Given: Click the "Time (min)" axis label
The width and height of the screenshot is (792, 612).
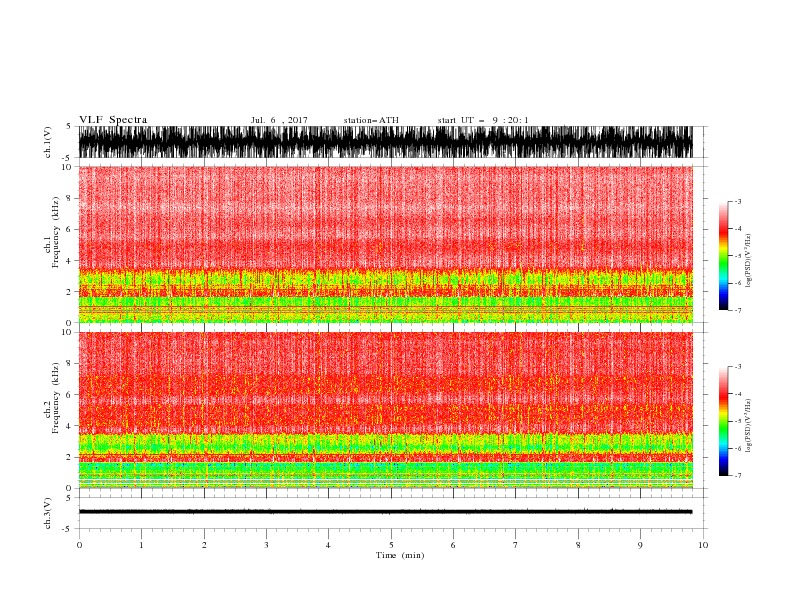Looking at the screenshot, I should 400,555.
